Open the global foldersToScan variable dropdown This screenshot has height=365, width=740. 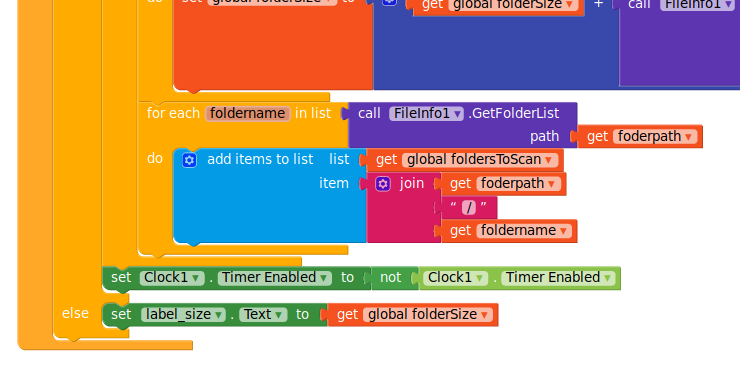480,160
